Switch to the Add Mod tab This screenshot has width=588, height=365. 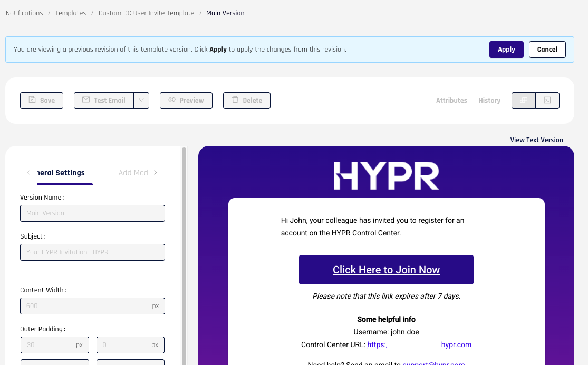pos(133,173)
